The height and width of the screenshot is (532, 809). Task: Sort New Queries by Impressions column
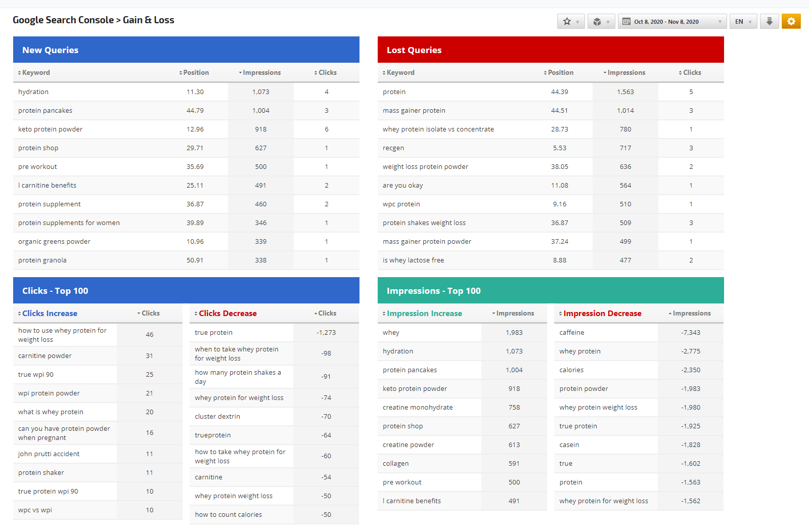[261, 73]
